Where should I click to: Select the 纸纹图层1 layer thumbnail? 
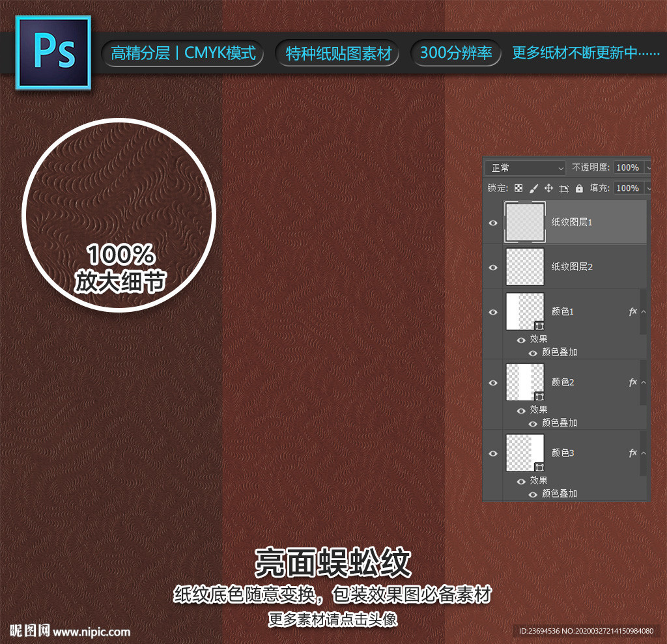pyautogui.click(x=524, y=222)
